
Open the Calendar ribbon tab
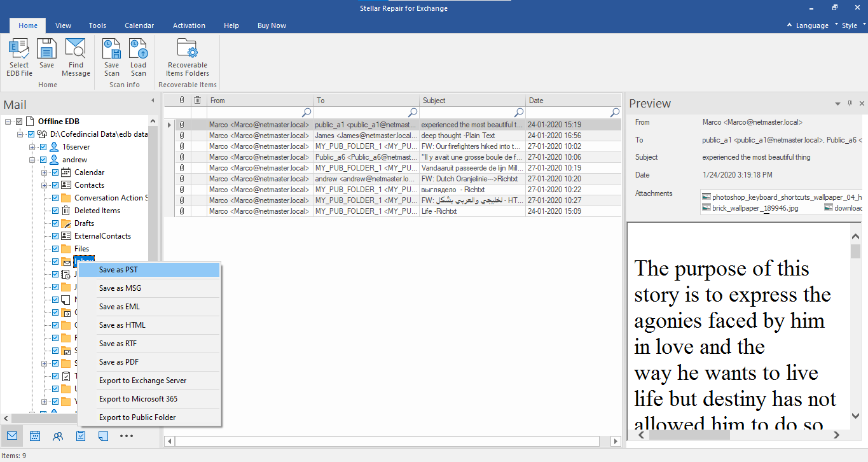tap(139, 25)
